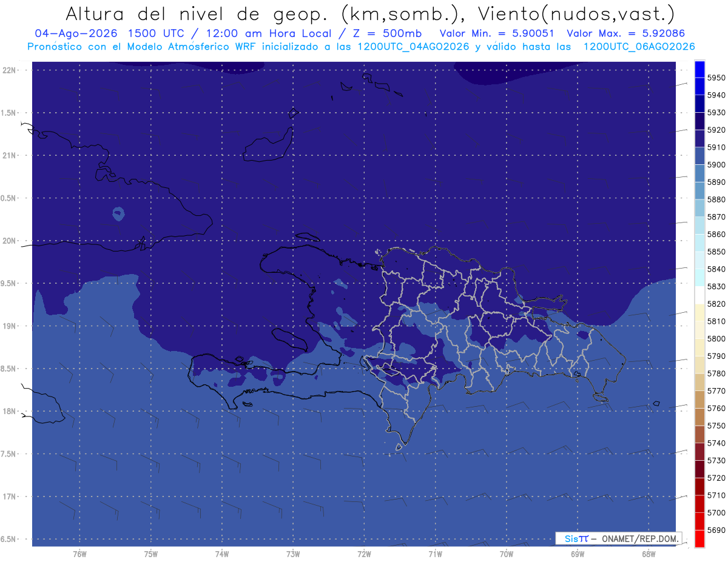Image resolution: width=728 pixels, height=562 pixels.
Task: Click the '22N' latitude label
Action: [10, 70]
